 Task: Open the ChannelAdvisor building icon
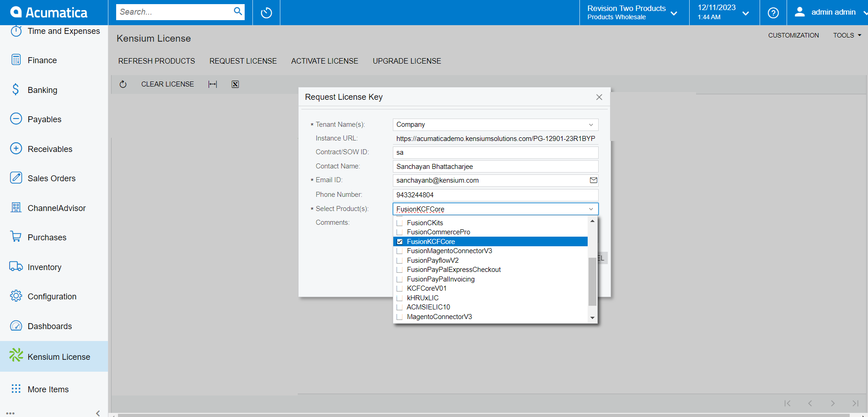(x=16, y=208)
